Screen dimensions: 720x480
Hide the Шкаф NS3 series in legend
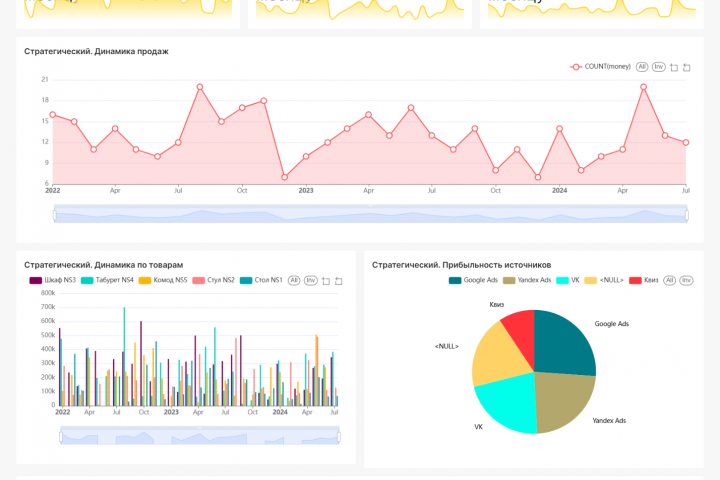(x=53, y=280)
